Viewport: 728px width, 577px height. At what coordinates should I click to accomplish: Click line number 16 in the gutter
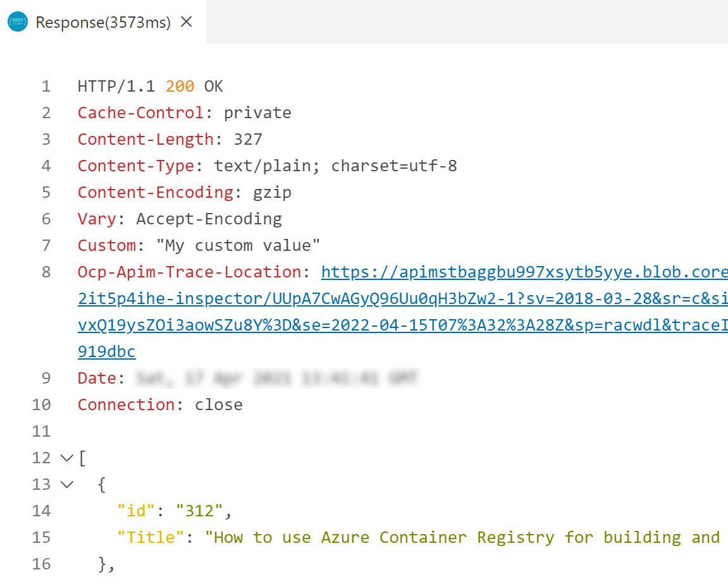pyautogui.click(x=41, y=564)
